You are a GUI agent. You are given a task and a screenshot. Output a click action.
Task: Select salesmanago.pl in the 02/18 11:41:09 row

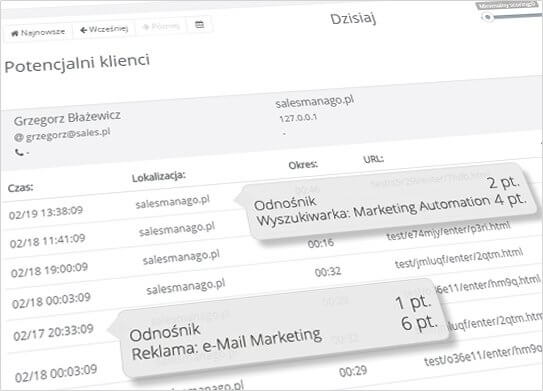(x=177, y=229)
